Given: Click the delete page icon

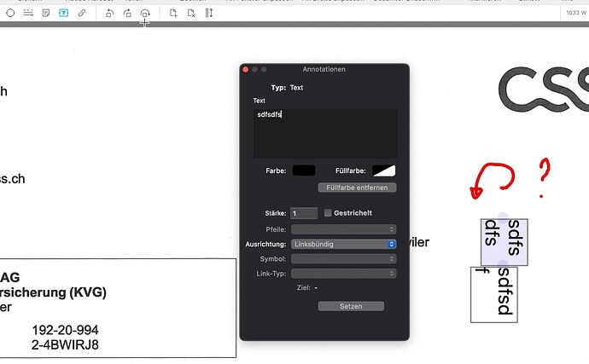Looking at the screenshot, I should [x=191, y=14].
